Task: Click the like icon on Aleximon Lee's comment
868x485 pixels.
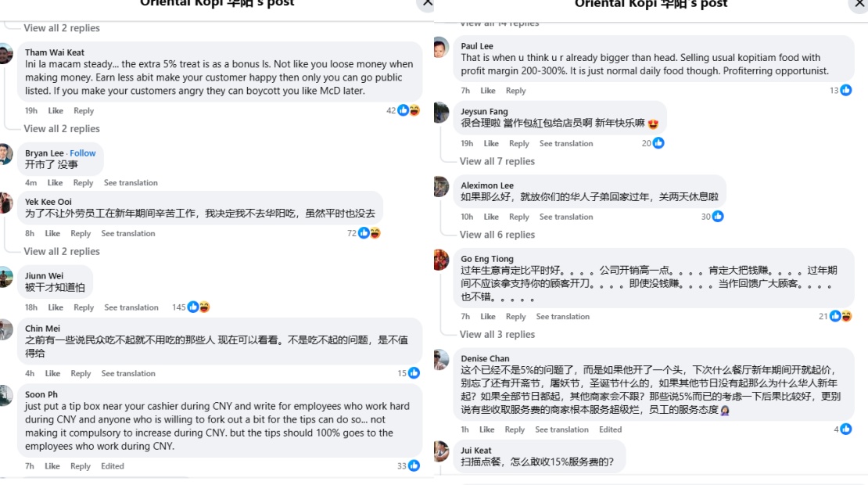Action: pyautogui.click(x=718, y=217)
